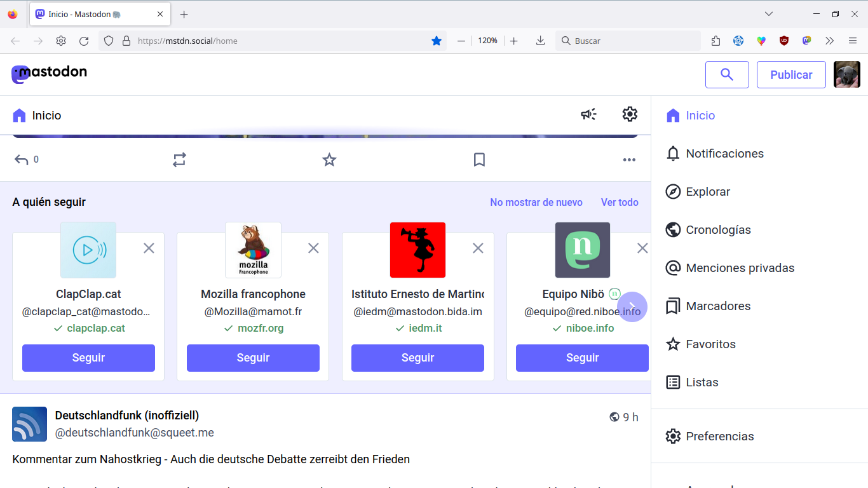Bookmark the post using the bookmark icon
Viewport: 868px width, 488px height.
[x=479, y=159]
